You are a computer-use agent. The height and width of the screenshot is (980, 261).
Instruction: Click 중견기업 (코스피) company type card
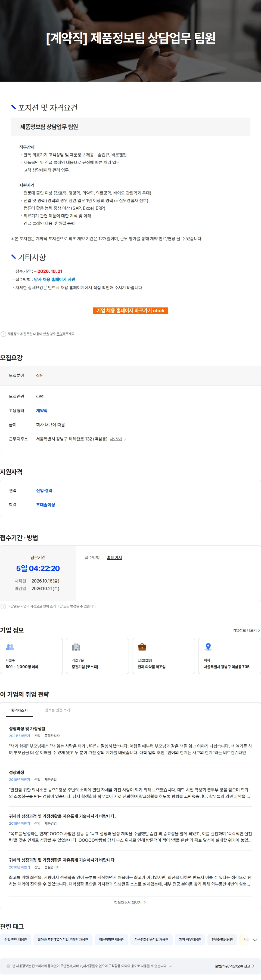(97, 656)
